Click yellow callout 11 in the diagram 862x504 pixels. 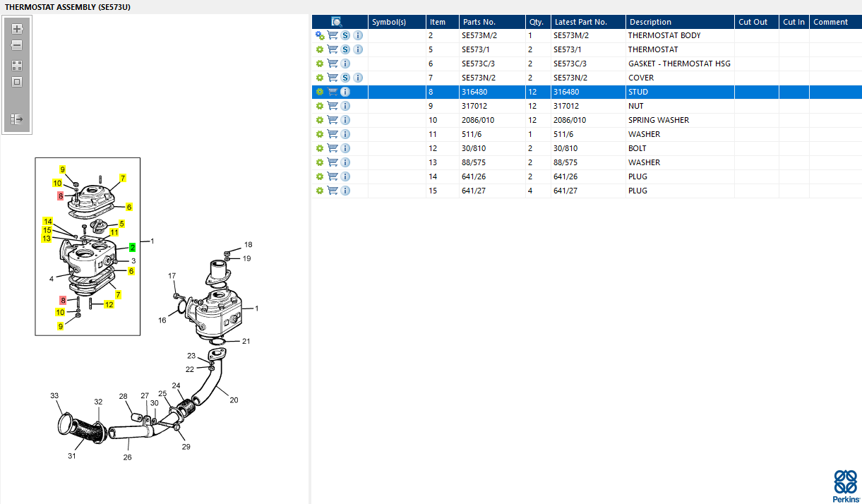click(x=114, y=232)
